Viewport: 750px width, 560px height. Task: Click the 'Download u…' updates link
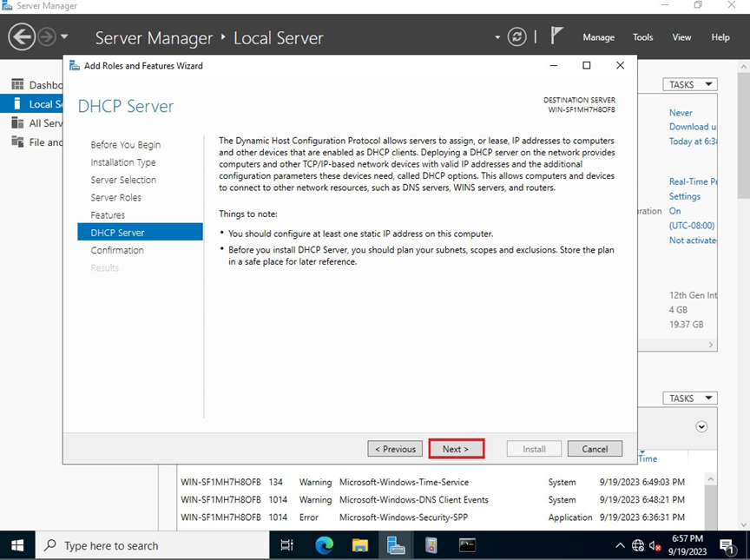pos(693,127)
